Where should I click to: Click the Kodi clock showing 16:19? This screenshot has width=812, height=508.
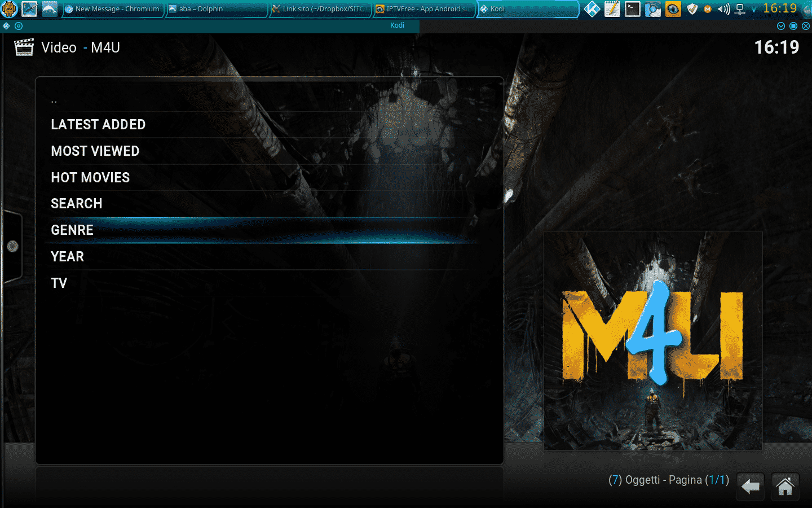[x=776, y=47]
